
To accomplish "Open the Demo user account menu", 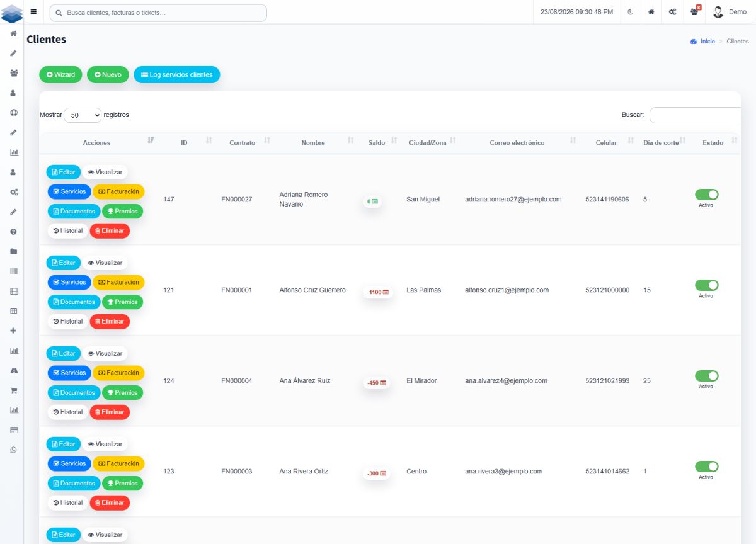I will (730, 12).
